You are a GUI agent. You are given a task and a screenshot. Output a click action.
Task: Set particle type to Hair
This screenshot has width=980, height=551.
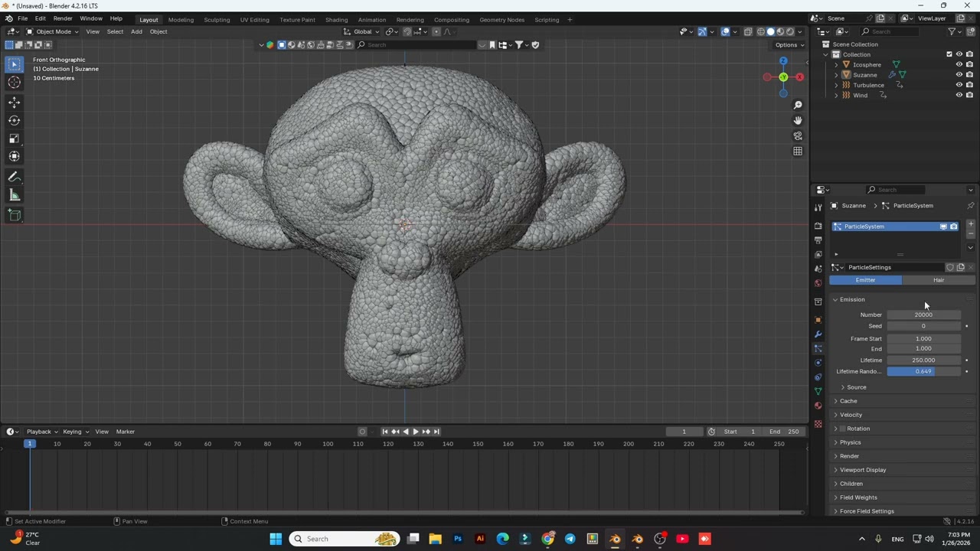[938, 280]
